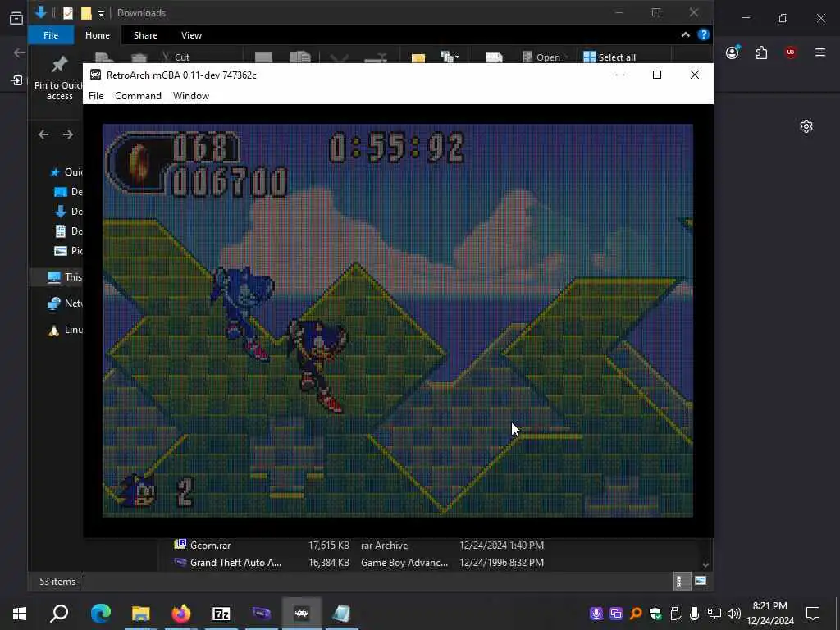
Task: Switch to the Home ribbon tab
Action: [98, 35]
